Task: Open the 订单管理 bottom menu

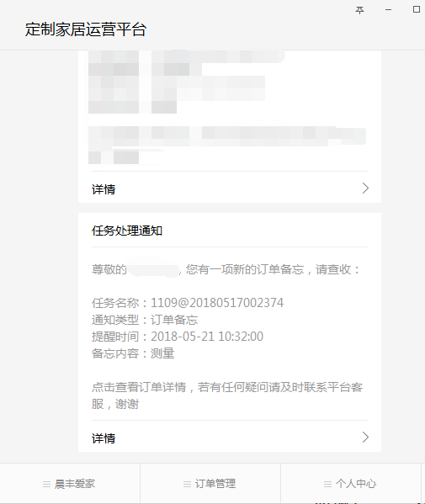Action: tap(210, 484)
